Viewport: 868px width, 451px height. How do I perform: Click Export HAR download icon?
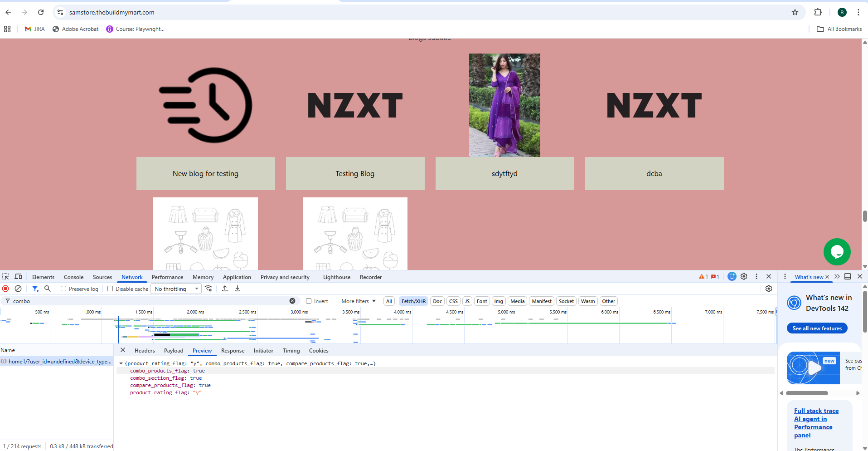(238, 289)
